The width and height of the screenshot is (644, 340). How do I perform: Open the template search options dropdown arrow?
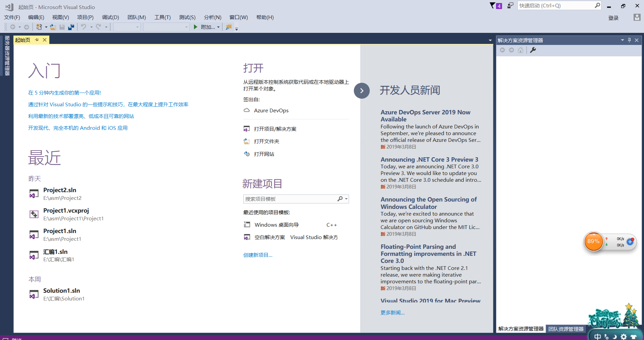tap(346, 199)
